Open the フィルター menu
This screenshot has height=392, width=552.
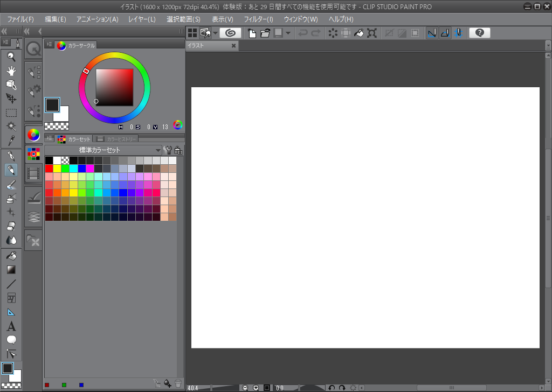click(259, 19)
